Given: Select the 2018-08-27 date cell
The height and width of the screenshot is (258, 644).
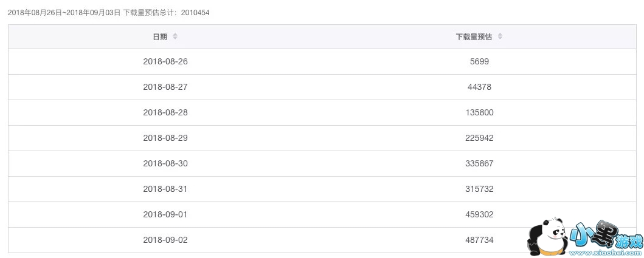Looking at the screenshot, I should point(165,87).
